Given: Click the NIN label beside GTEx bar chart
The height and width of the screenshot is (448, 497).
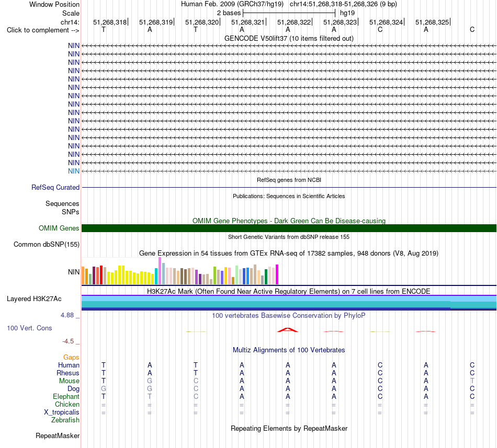Looking at the screenshot, I should coord(74,272).
